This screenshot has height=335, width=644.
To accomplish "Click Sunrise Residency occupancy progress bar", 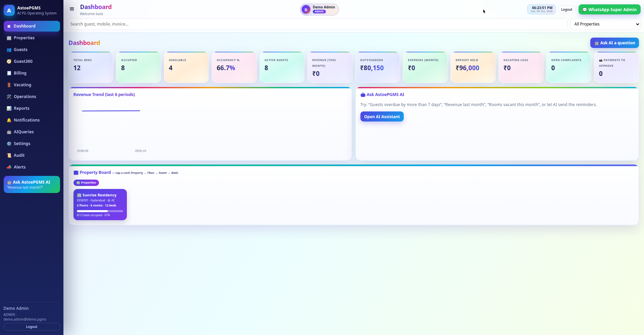I will [100, 211].
